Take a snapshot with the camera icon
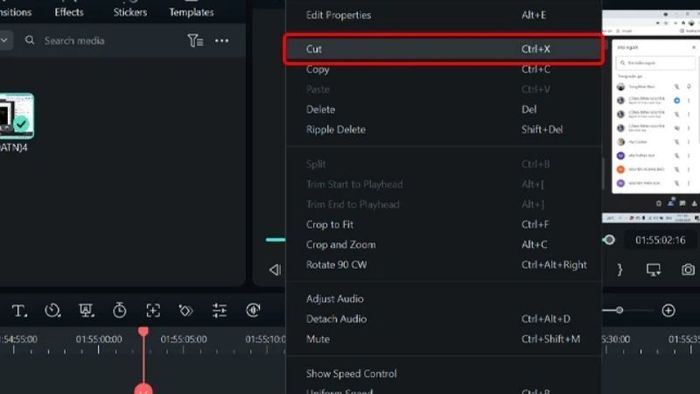 688,270
